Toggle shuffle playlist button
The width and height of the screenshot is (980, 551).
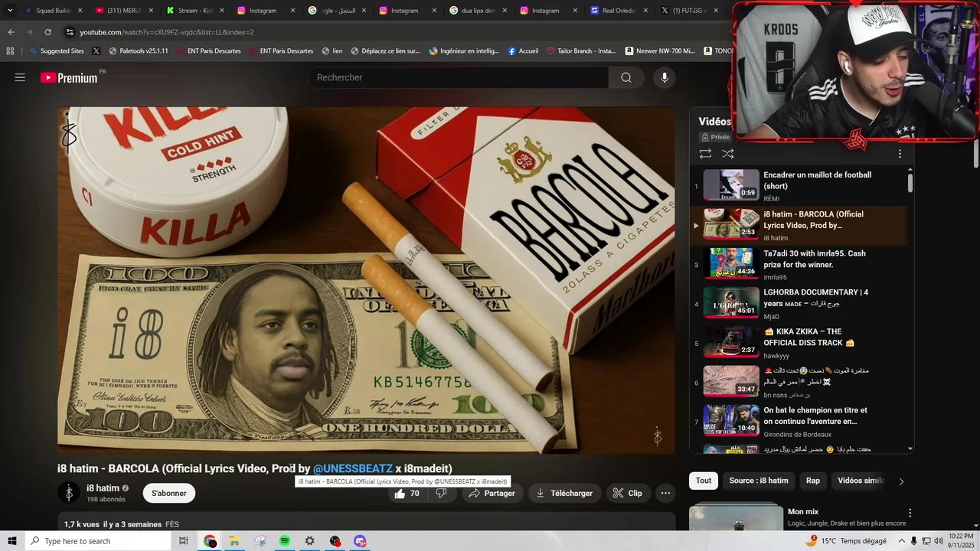point(728,154)
